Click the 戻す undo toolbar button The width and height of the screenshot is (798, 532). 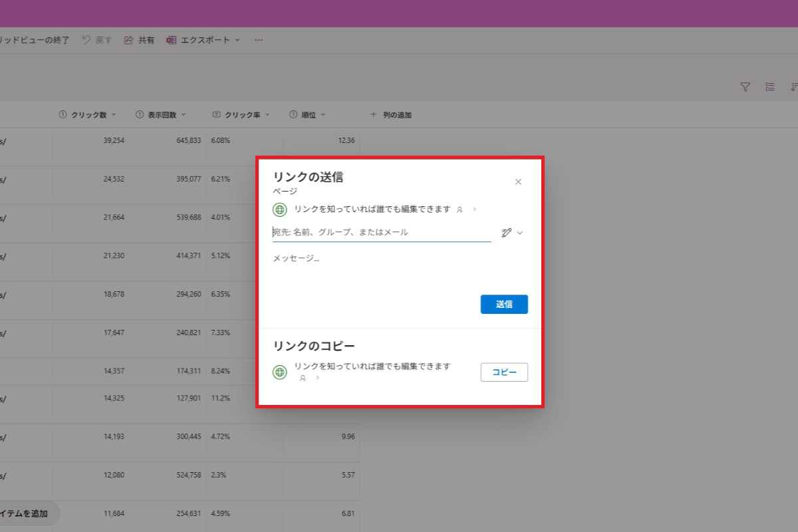[97, 40]
